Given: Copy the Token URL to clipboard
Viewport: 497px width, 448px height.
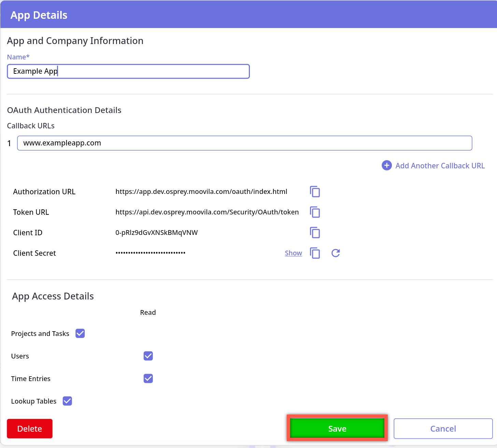Looking at the screenshot, I should (x=315, y=212).
